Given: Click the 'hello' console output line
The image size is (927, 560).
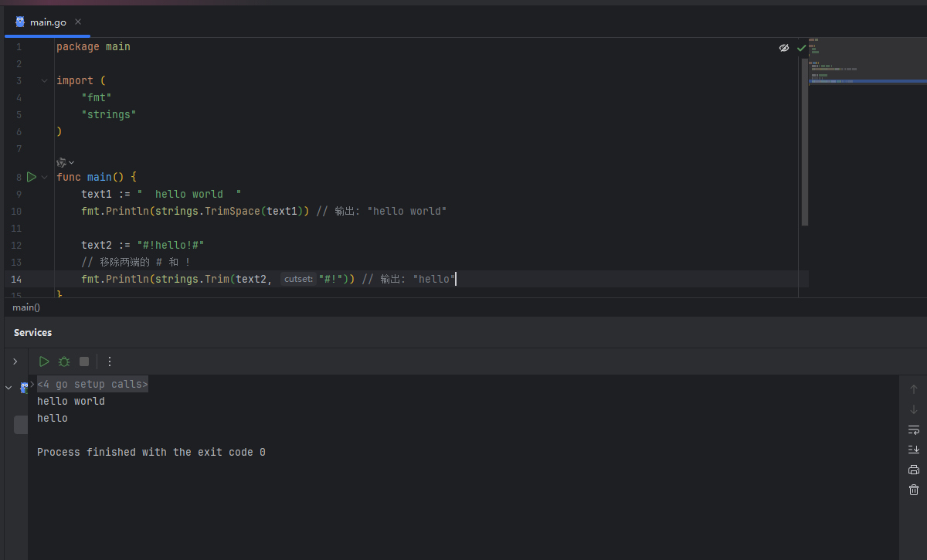Looking at the screenshot, I should pos(53,418).
